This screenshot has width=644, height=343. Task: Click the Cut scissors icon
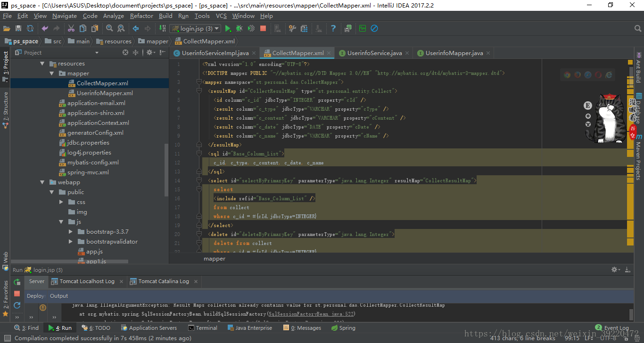click(71, 28)
